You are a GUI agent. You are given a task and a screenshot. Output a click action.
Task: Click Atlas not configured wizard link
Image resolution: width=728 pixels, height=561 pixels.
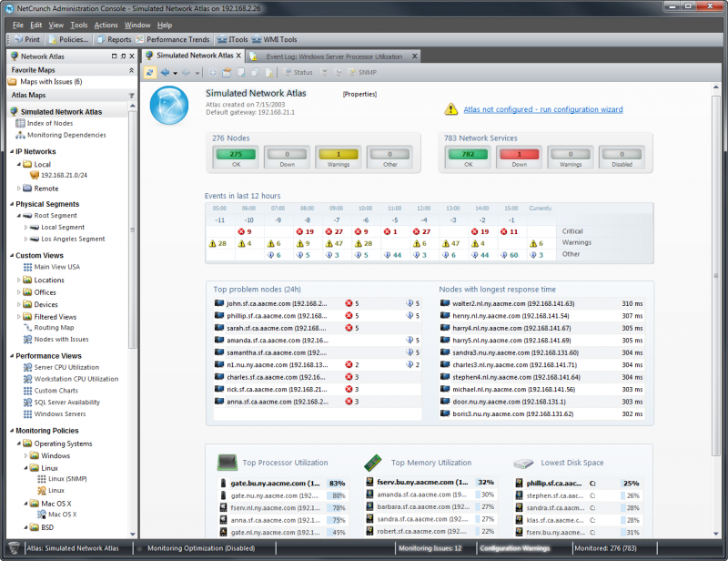coord(543,109)
